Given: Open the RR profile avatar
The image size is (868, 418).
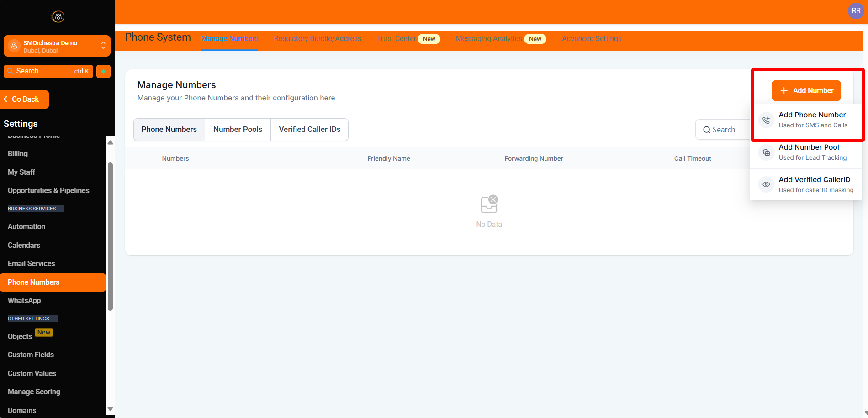Looking at the screenshot, I should click(x=855, y=11).
